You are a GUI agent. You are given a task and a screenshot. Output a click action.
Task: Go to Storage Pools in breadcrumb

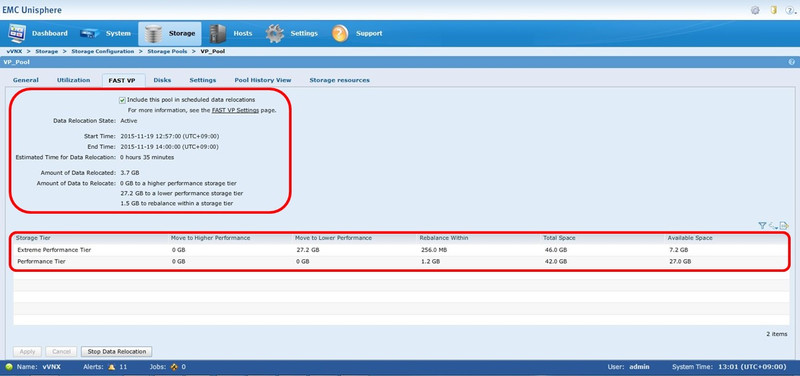167,52
